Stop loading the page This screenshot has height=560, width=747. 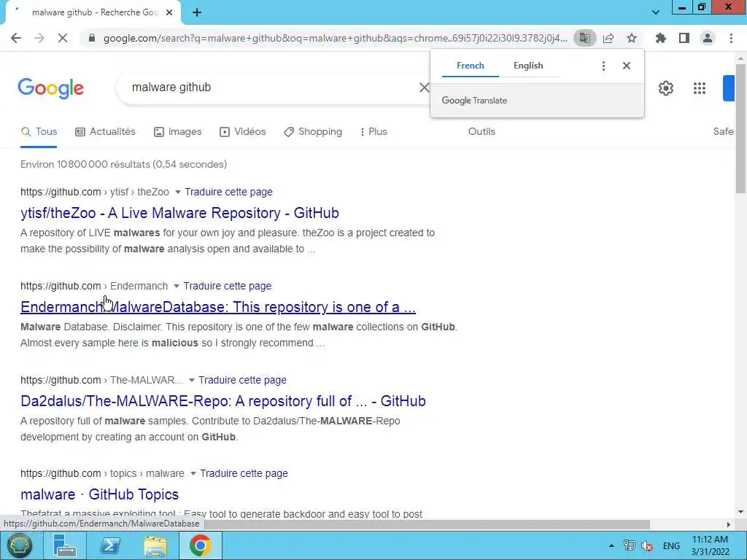pyautogui.click(x=63, y=38)
